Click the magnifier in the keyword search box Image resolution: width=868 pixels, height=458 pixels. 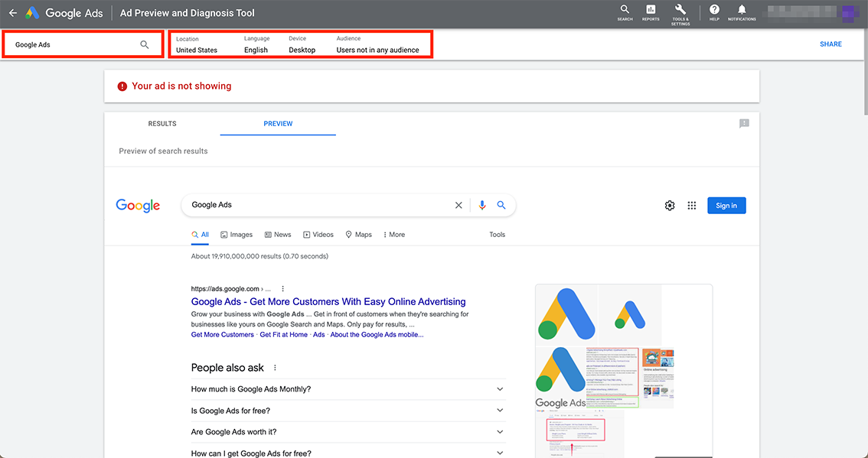[145, 45]
